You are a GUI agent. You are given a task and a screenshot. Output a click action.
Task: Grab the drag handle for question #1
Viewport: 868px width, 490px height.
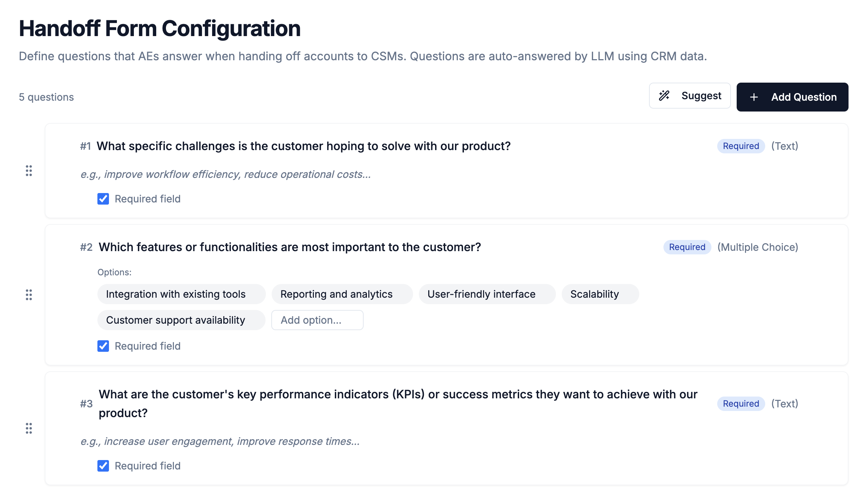point(29,171)
